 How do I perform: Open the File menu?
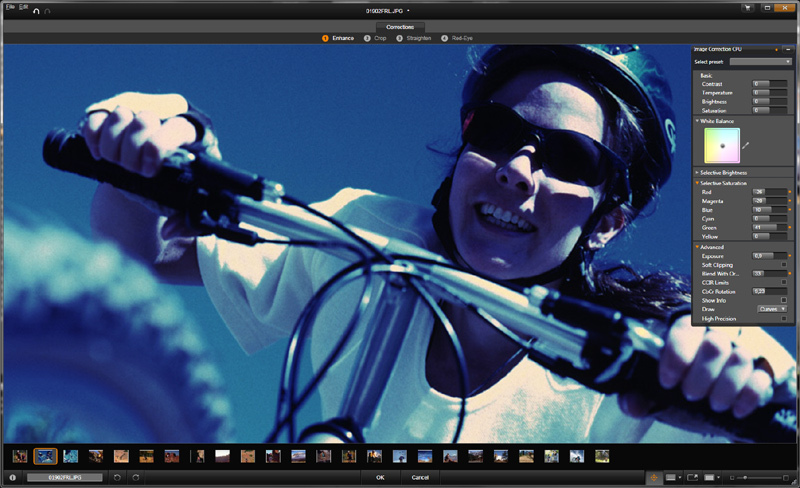[x=10, y=7]
